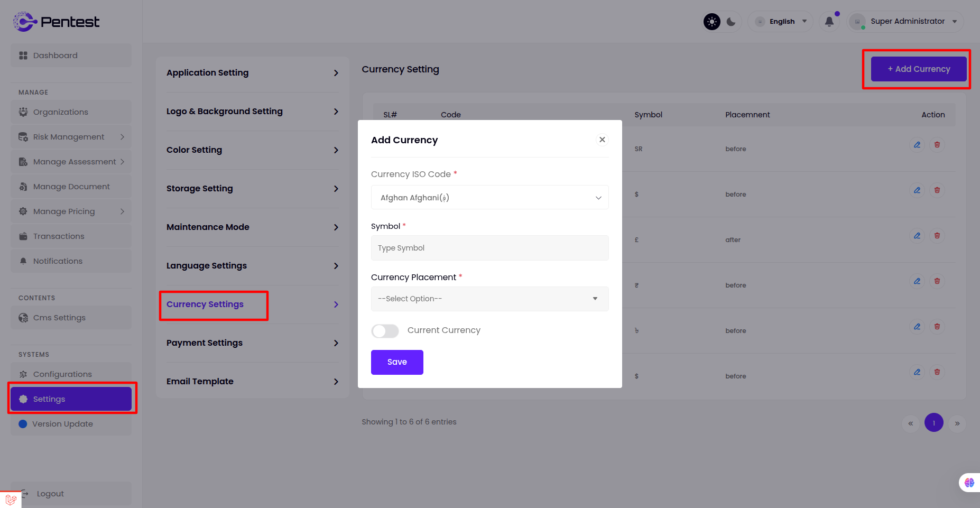Click the Dashboard icon in sidebar
Image resolution: width=980 pixels, height=508 pixels.
click(x=23, y=56)
